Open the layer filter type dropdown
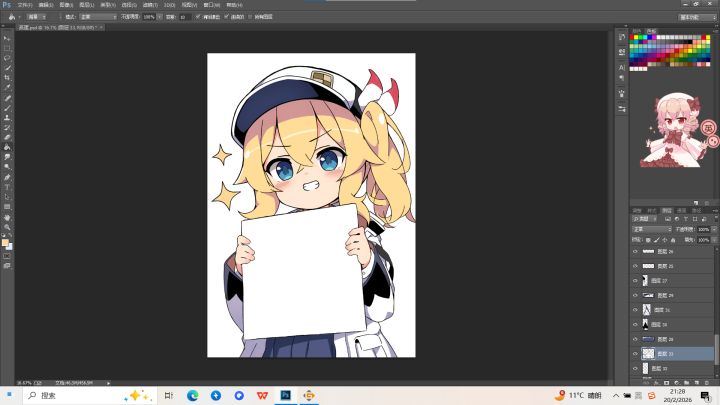 645,219
